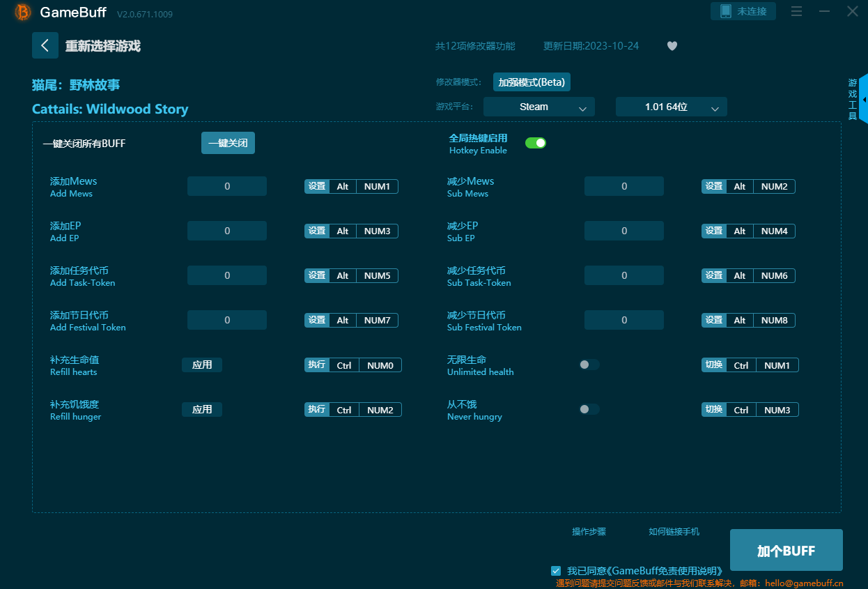
Task: Open the 1.01 64位 version dropdown
Action: coord(672,107)
